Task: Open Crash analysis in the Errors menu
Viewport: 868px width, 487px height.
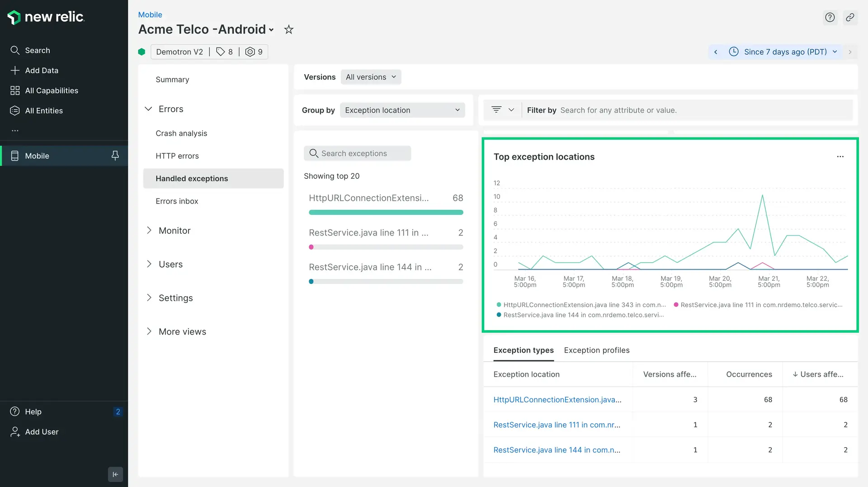Action: click(x=181, y=133)
